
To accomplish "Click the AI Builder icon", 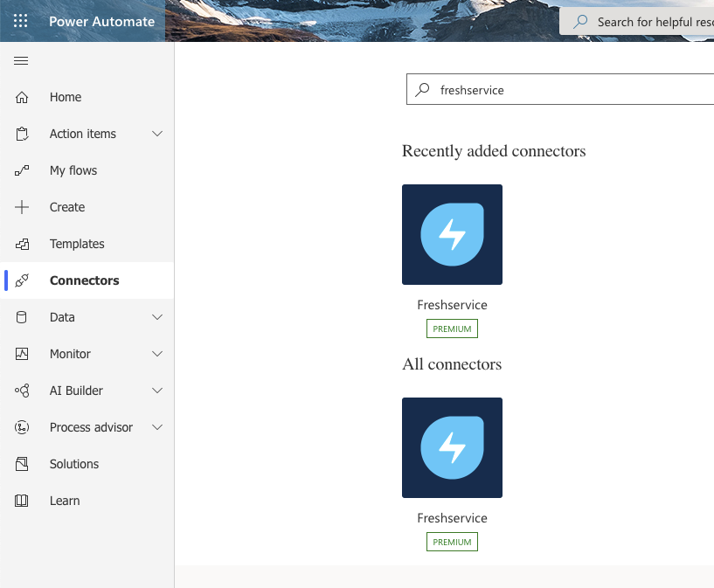I will point(21,391).
